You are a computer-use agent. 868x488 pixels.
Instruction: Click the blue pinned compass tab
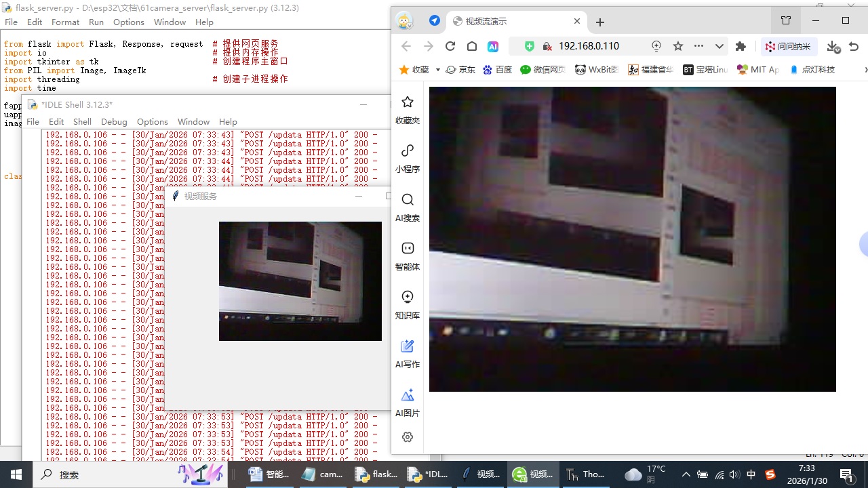[x=435, y=21]
